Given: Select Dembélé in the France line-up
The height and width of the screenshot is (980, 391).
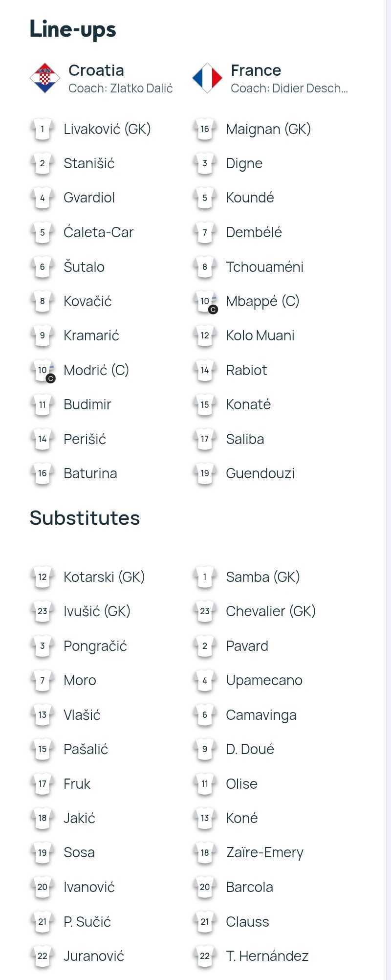Looking at the screenshot, I should pyautogui.click(x=254, y=232).
